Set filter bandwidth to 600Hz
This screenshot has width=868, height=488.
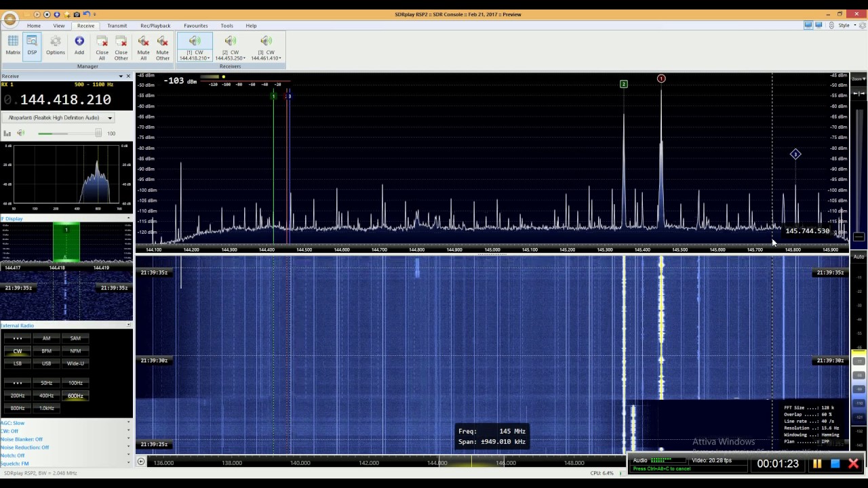click(75, 396)
